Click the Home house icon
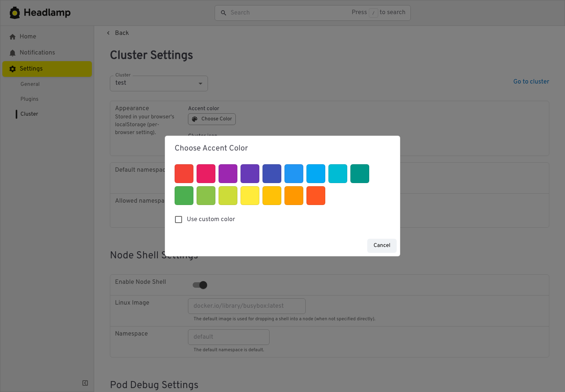 (x=13, y=36)
